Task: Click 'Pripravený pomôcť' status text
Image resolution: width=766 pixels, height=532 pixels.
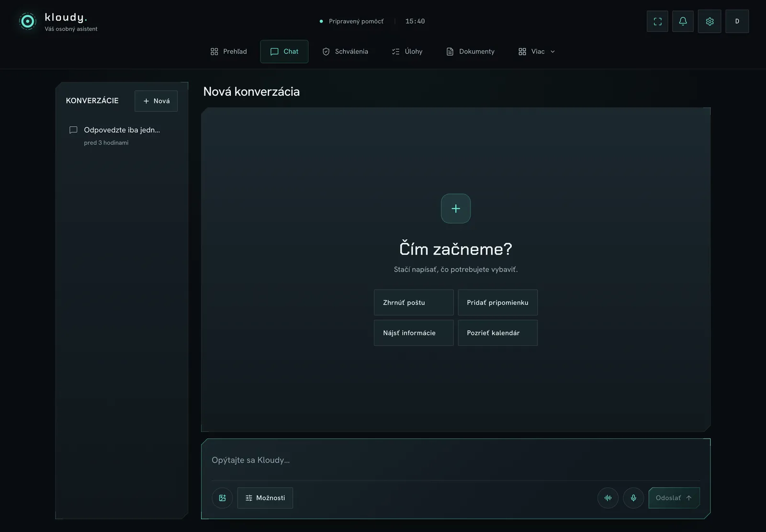Action: coord(356,21)
